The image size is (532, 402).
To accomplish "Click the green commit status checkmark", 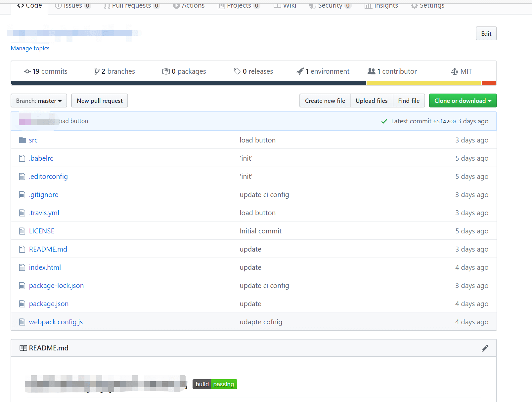I will 384,121.
